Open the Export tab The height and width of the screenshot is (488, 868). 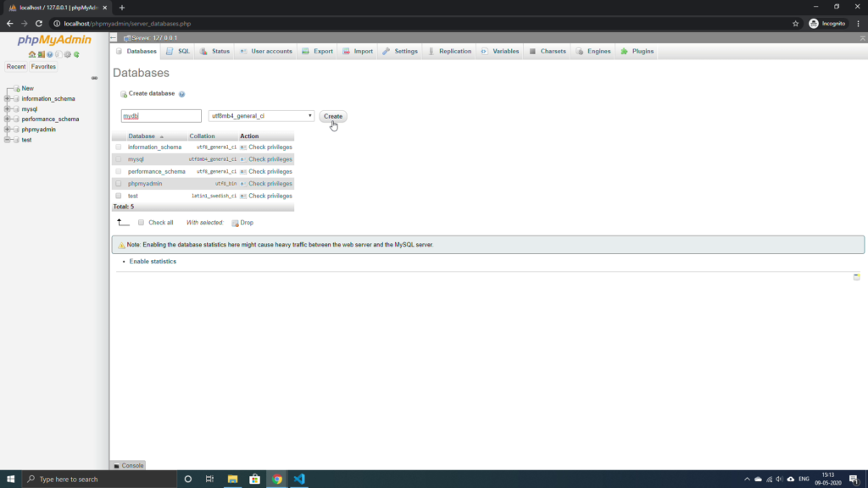(x=318, y=52)
